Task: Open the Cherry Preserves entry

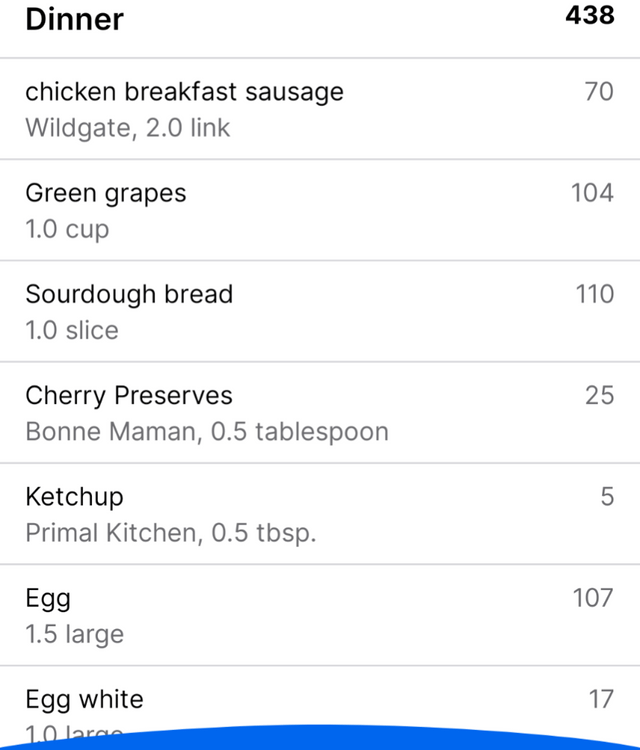Action: (x=320, y=413)
